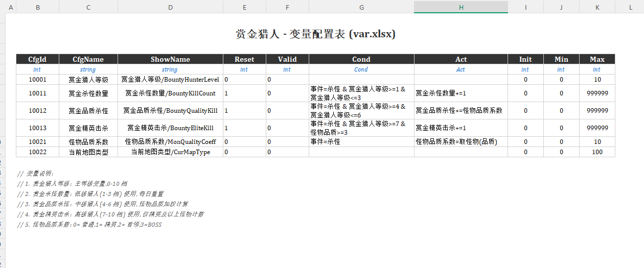Select cell with CfgId 10022
The height and width of the screenshot is (268, 644).
[38, 152]
